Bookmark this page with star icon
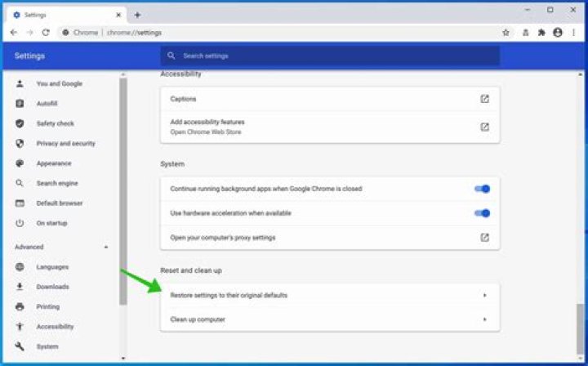 [506, 33]
